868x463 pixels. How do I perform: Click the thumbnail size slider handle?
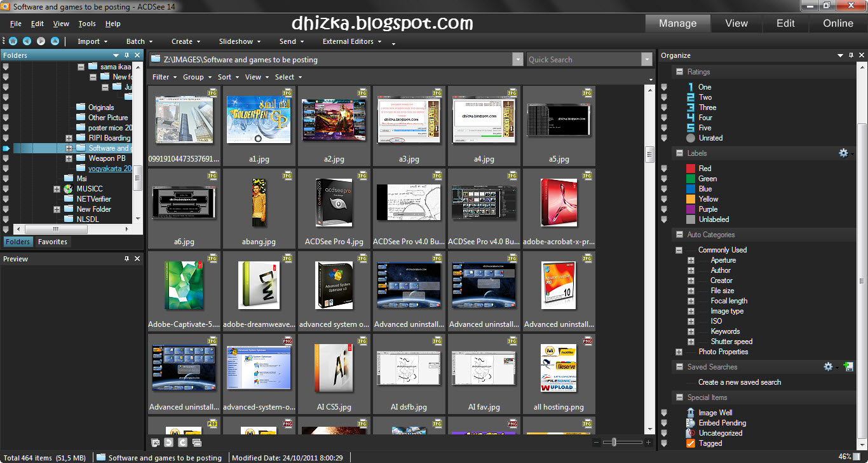coord(613,442)
